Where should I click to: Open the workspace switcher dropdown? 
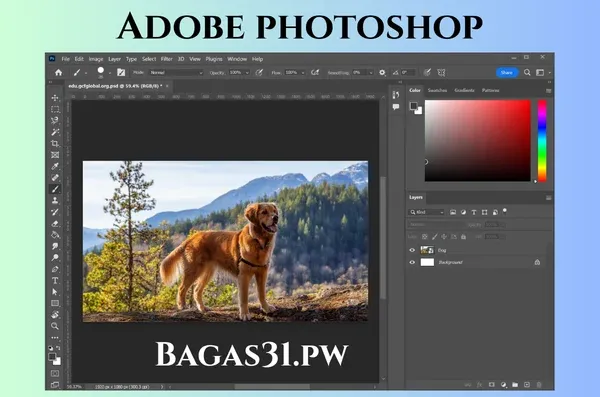coord(541,72)
